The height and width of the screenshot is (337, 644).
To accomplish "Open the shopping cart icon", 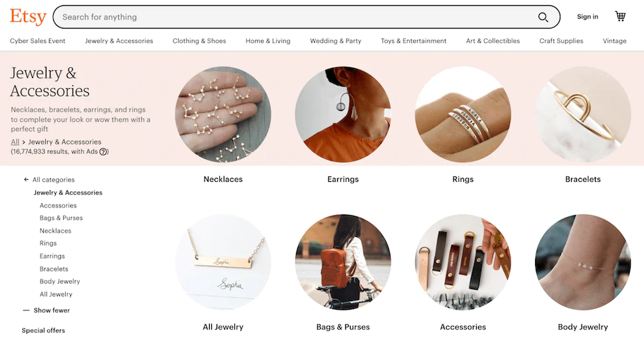I will pos(620,17).
